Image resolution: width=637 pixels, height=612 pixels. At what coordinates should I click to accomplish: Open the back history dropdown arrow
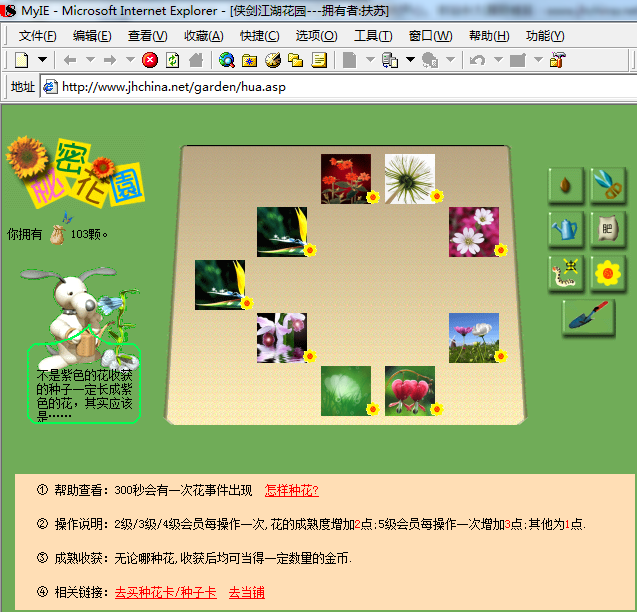click(90, 60)
